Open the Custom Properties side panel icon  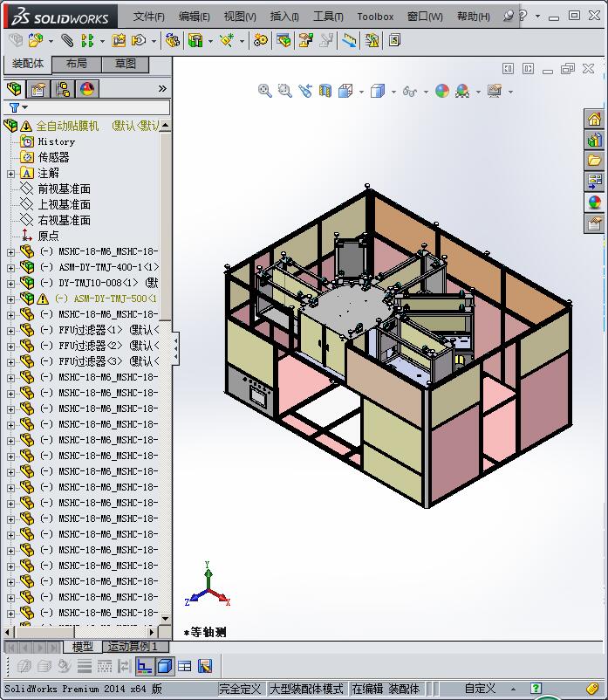point(594,223)
